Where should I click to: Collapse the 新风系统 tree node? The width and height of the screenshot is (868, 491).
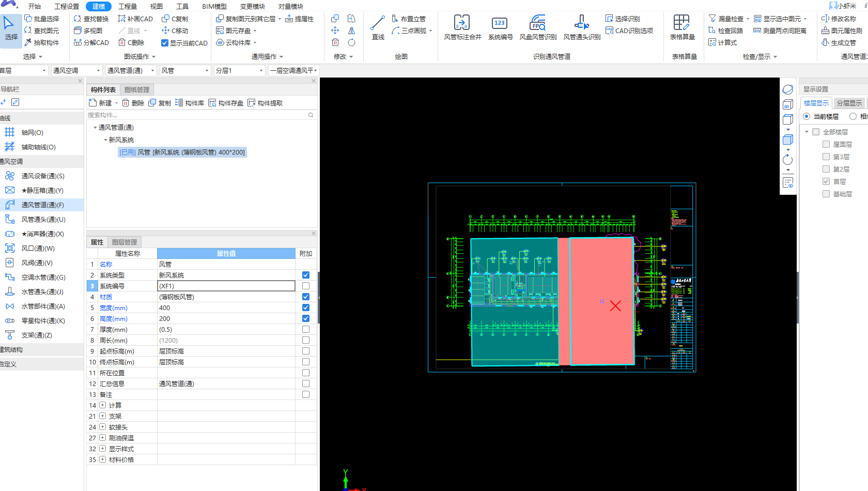pyautogui.click(x=105, y=140)
